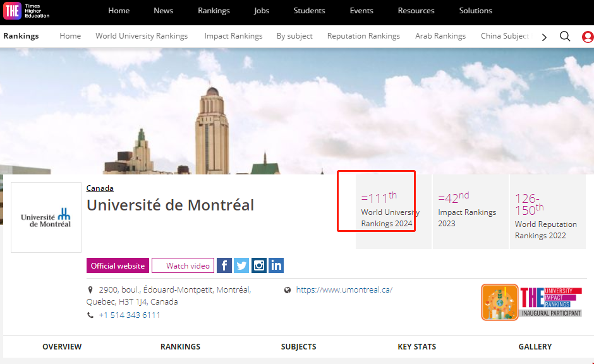Open the user account profile icon
The width and height of the screenshot is (594, 364).
(x=587, y=37)
